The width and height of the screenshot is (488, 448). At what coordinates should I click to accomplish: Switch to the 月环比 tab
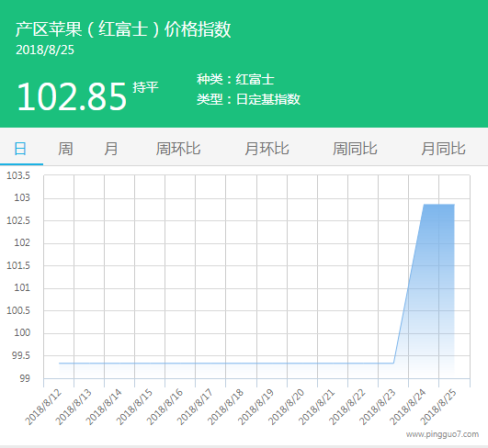[x=267, y=149]
